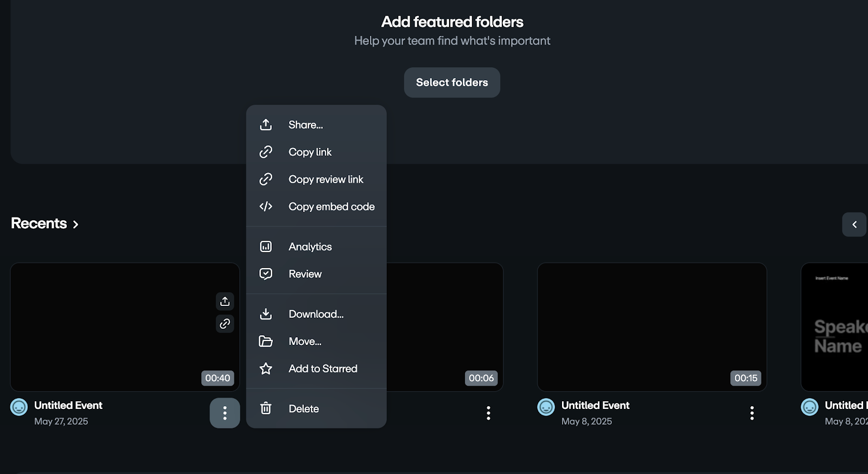Click the previous arrow in Recents carousel
The width and height of the screenshot is (868, 474).
pyautogui.click(x=854, y=225)
